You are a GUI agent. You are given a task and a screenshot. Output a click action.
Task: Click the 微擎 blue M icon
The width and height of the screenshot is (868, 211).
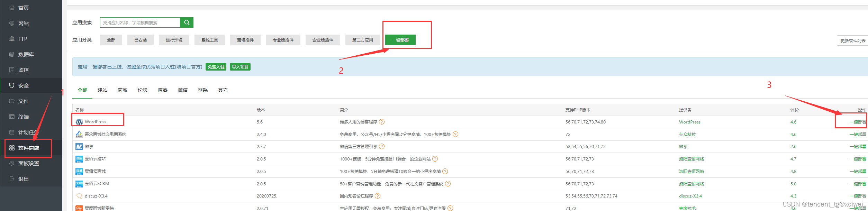[x=79, y=147]
